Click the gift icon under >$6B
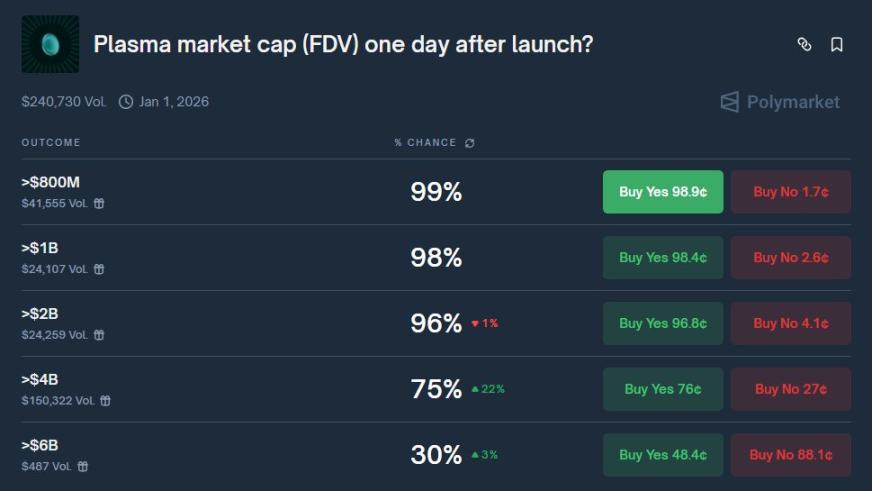The height and width of the screenshot is (491, 872). point(83,467)
